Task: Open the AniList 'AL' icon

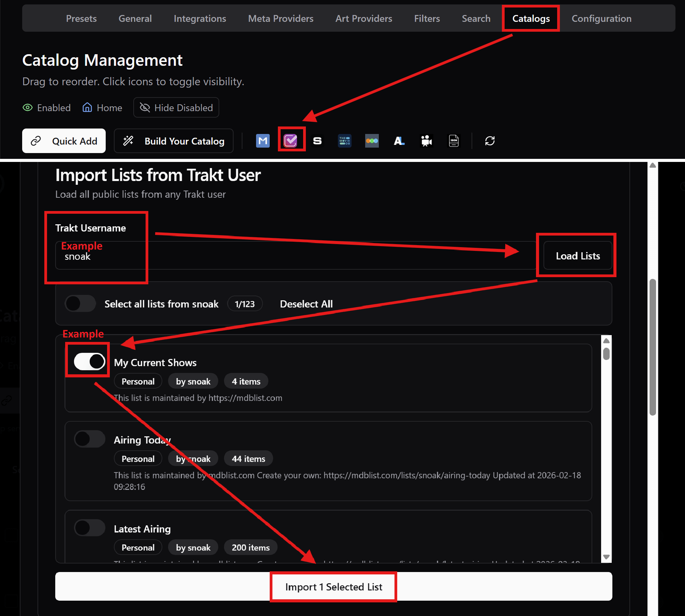Action: 399,141
